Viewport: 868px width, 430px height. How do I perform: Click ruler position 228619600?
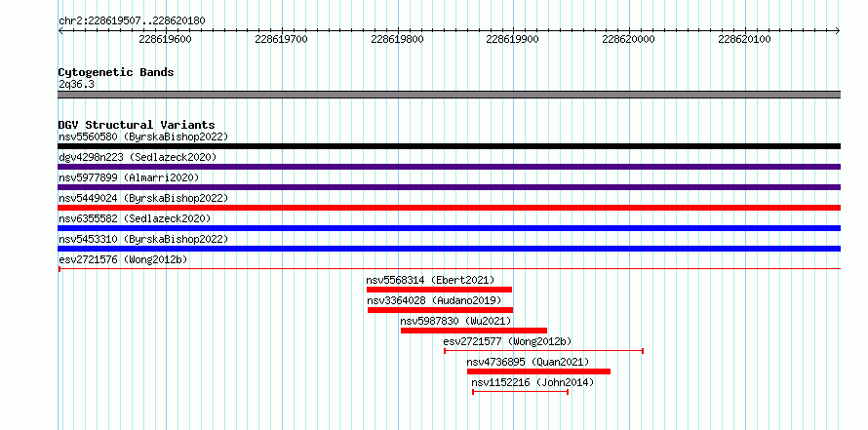[165, 39]
